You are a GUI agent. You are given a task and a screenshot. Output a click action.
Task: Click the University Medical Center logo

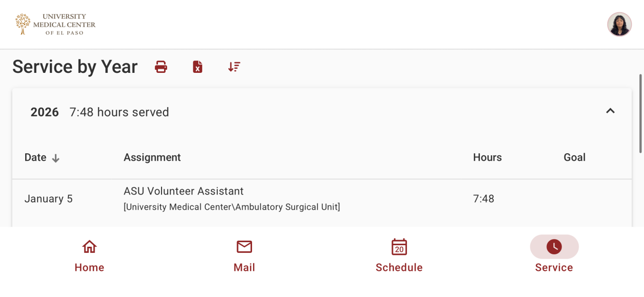click(x=55, y=24)
